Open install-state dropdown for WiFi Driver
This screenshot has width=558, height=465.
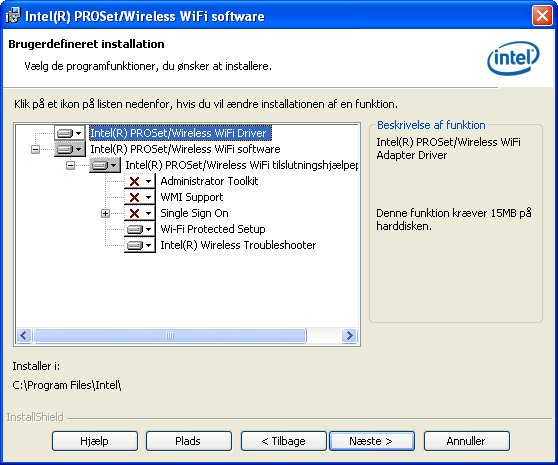pos(70,133)
